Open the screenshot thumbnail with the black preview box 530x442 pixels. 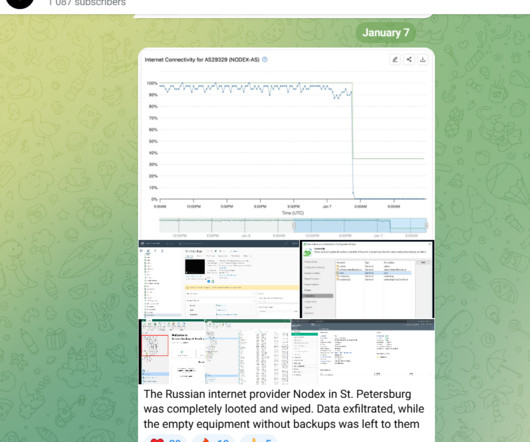219,279
